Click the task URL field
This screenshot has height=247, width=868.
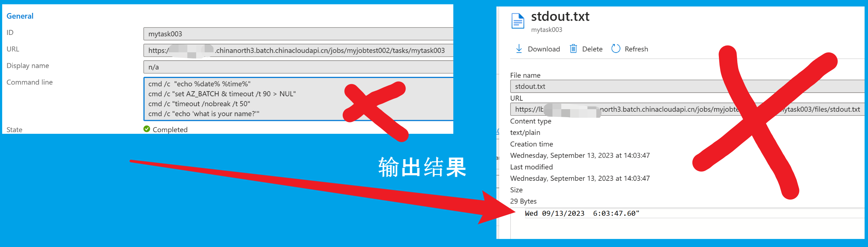click(298, 50)
